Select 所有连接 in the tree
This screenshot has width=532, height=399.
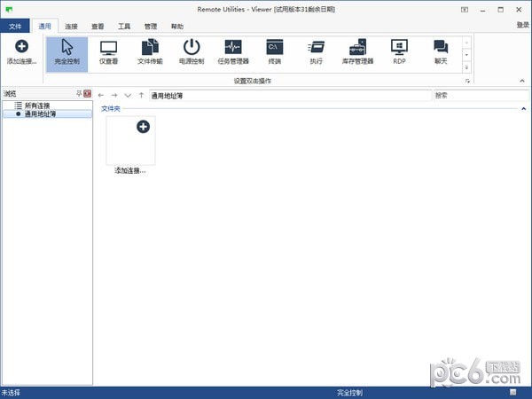[x=37, y=106]
